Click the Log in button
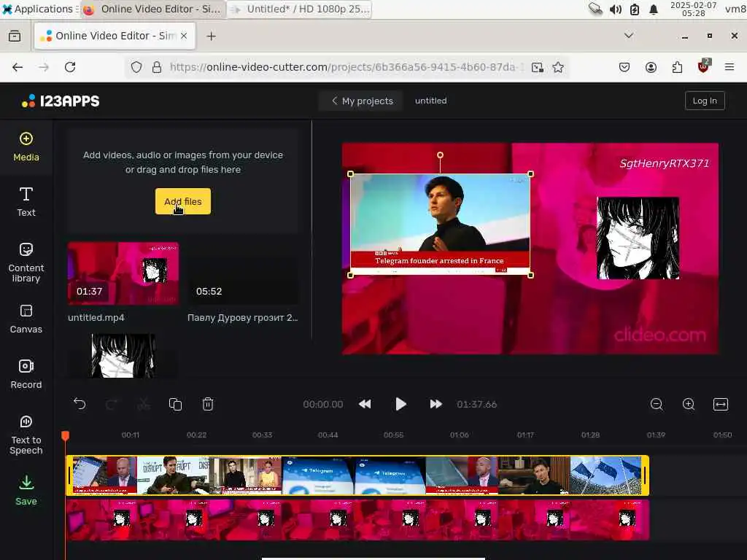Screen dimensions: 747x560 (705, 101)
